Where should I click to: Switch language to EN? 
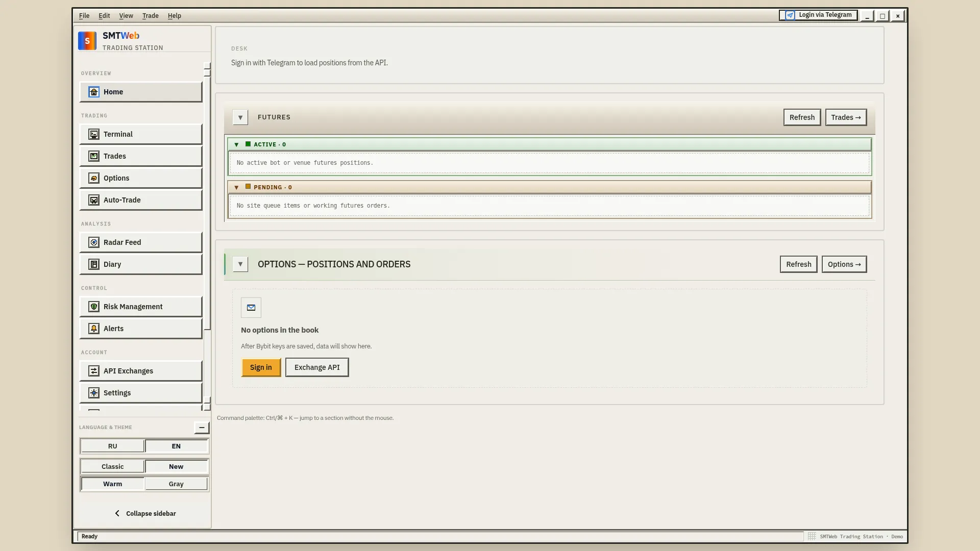(176, 446)
